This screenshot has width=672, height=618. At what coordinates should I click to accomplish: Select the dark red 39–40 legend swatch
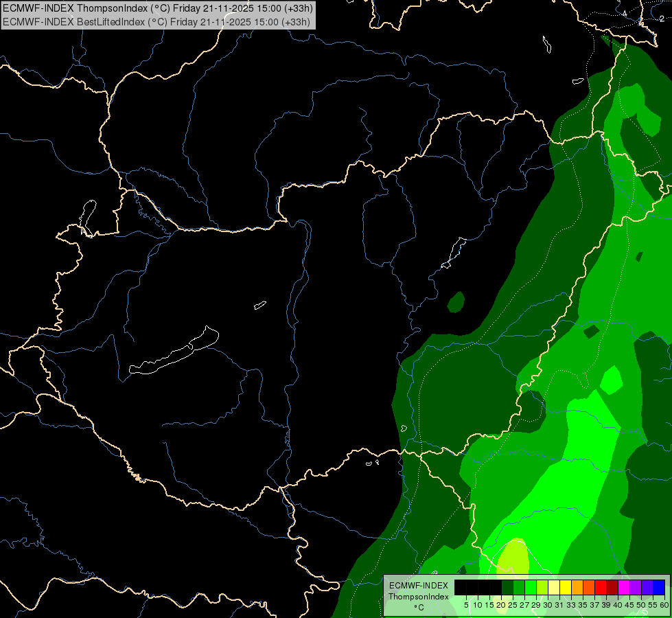(612, 587)
